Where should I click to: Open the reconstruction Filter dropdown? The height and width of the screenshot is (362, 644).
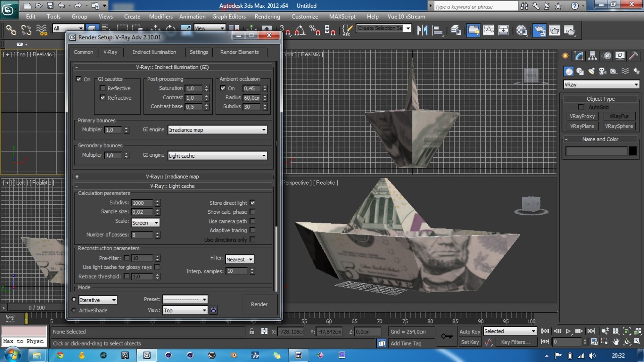click(239, 259)
